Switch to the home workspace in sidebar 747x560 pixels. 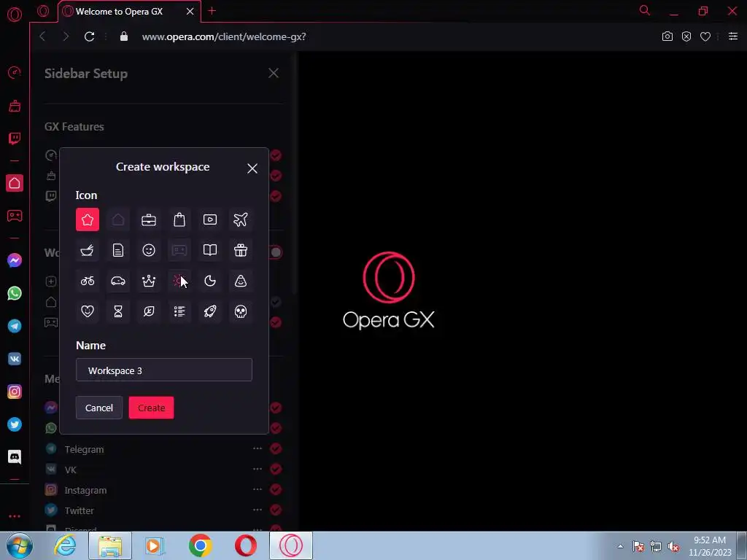15,183
